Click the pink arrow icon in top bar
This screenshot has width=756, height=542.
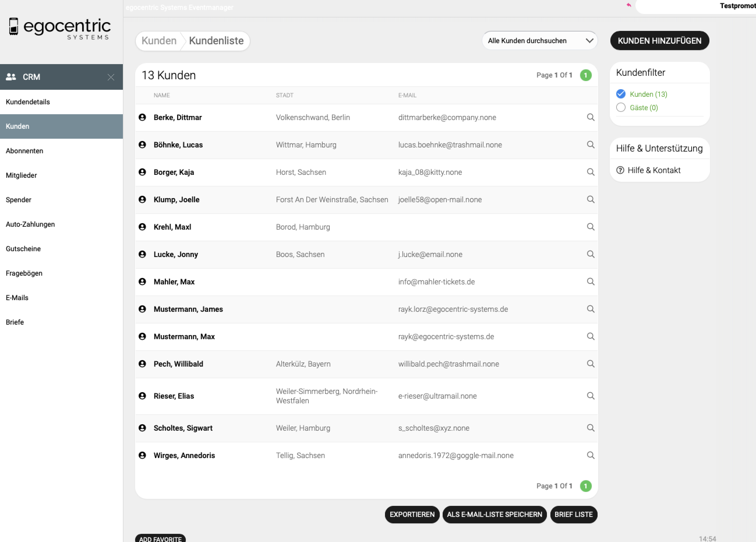[x=629, y=5]
